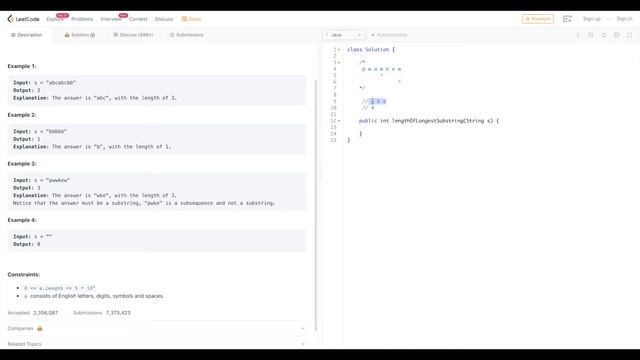Click the Submissions 7,375,423 statistic
This screenshot has width=640, height=360.
(x=102, y=313)
